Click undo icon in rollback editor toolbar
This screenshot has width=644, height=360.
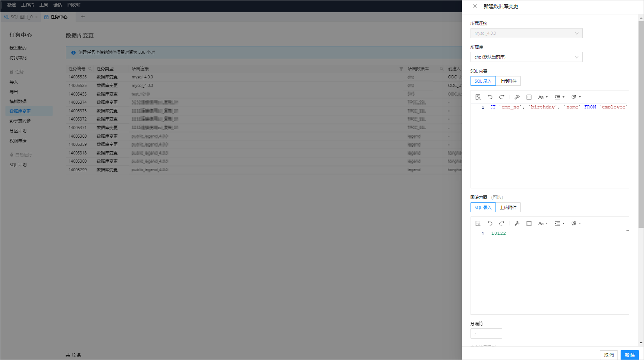[490, 223]
